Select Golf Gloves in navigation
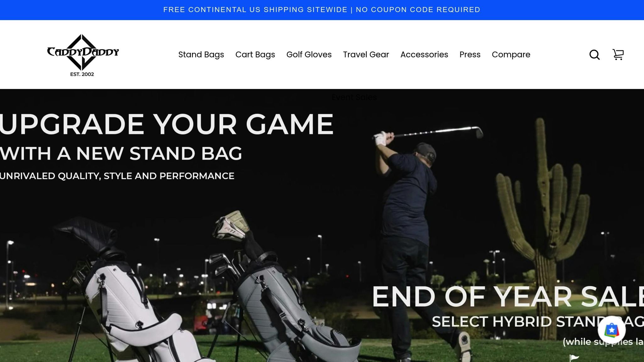This screenshot has width=644, height=362. point(309,55)
